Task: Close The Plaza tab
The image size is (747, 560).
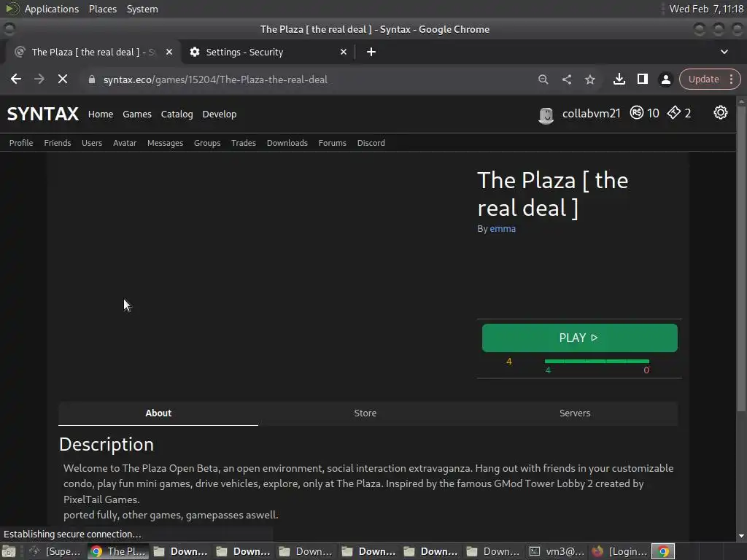Action: 169,52
